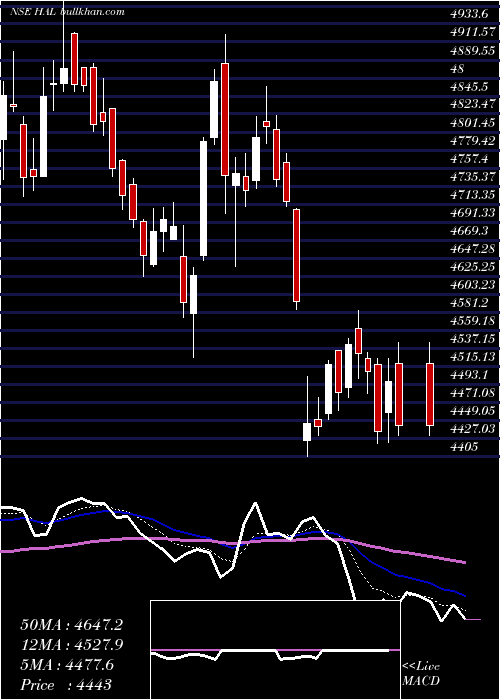Click the 12MA : 4527.9 readout
Viewport: 500px width, 700px height.
tap(71, 645)
